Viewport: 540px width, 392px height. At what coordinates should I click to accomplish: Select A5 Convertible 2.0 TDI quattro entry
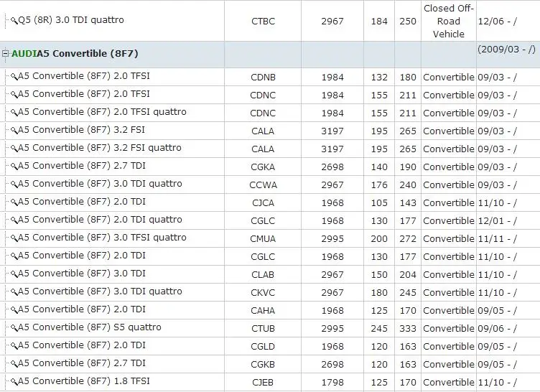pyautogui.click(x=100, y=220)
